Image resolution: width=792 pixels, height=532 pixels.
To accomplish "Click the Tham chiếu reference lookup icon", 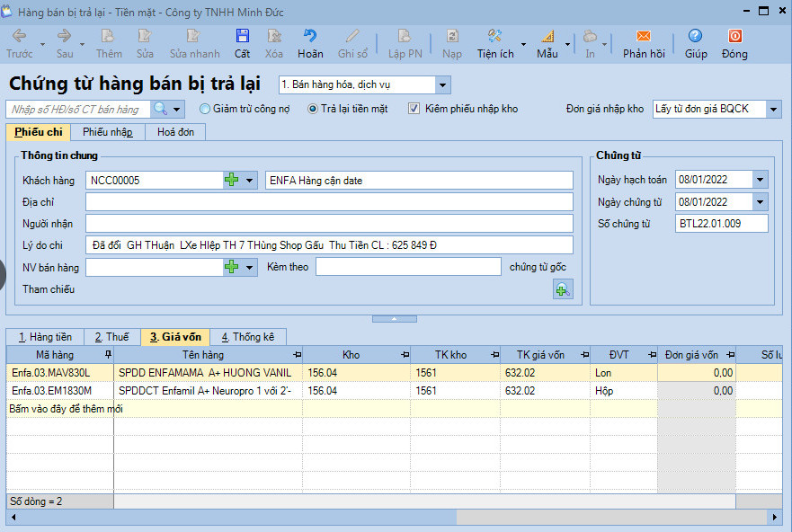I will (563, 289).
